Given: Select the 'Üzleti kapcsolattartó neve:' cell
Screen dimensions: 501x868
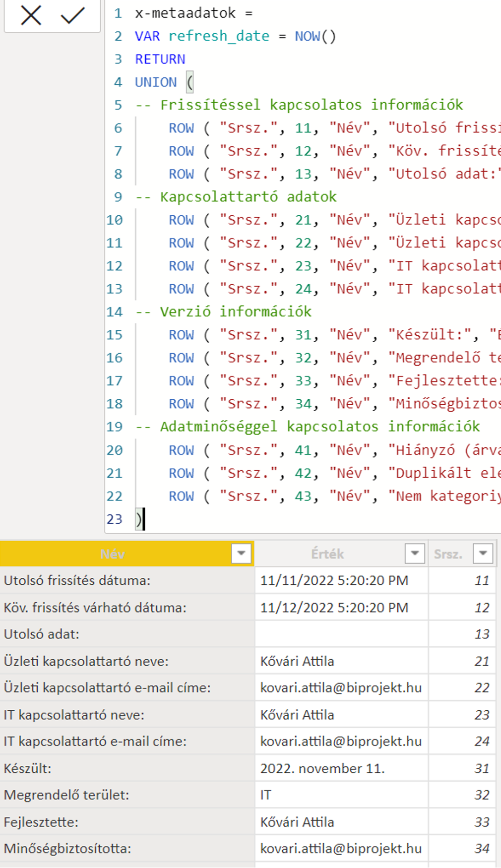Looking at the screenshot, I should [86, 661].
